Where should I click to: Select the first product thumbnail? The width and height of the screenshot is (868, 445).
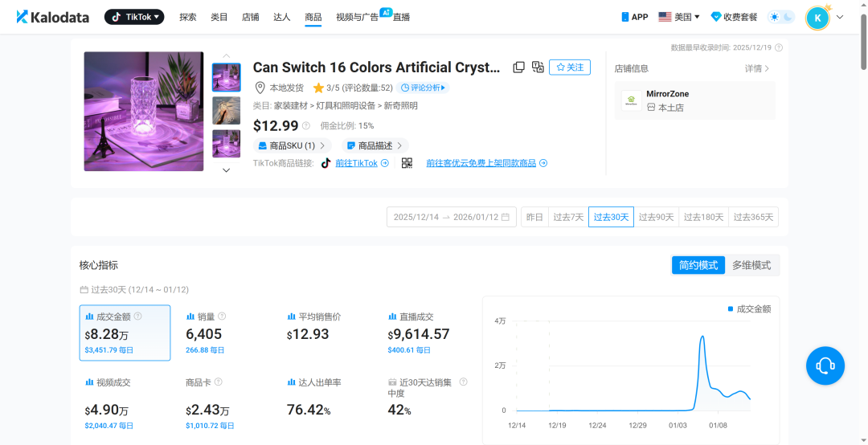(227, 77)
